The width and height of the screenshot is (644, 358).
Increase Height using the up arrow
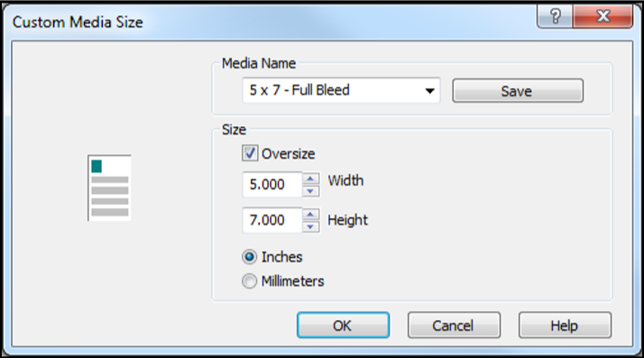click(x=311, y=215)
